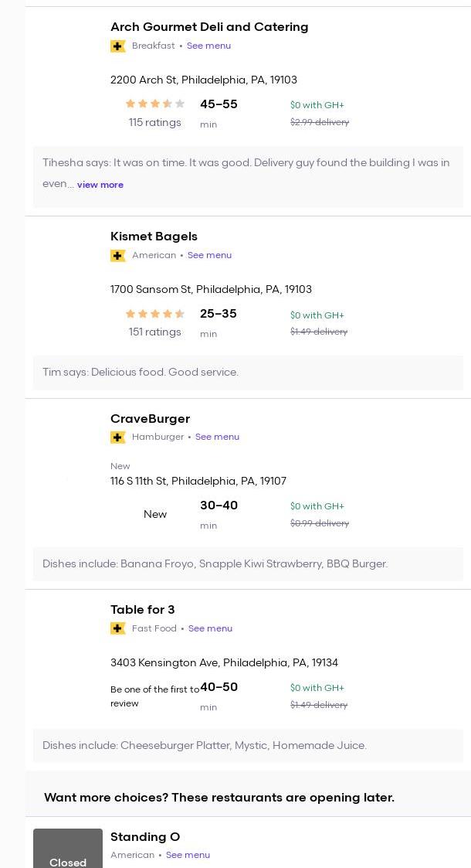The image size is (471, 868).
Task: Expand Tihesha's review with view more
Action: pos(100,185)
